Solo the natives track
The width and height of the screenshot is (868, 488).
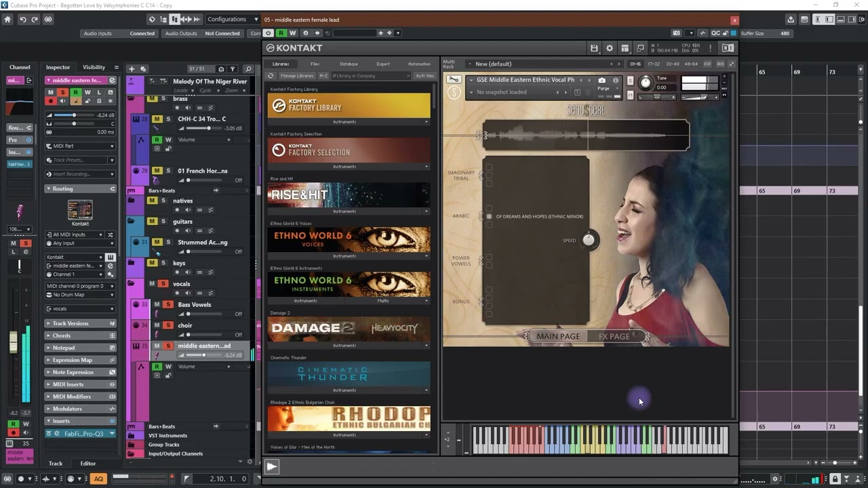tap(163, 201)
